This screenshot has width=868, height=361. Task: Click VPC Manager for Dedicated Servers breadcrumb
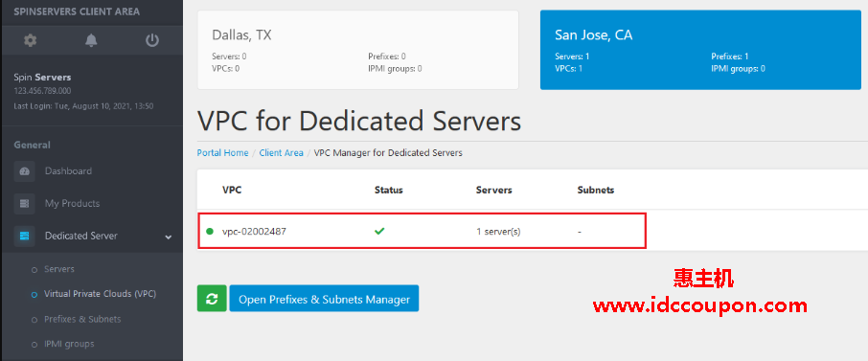388,153
